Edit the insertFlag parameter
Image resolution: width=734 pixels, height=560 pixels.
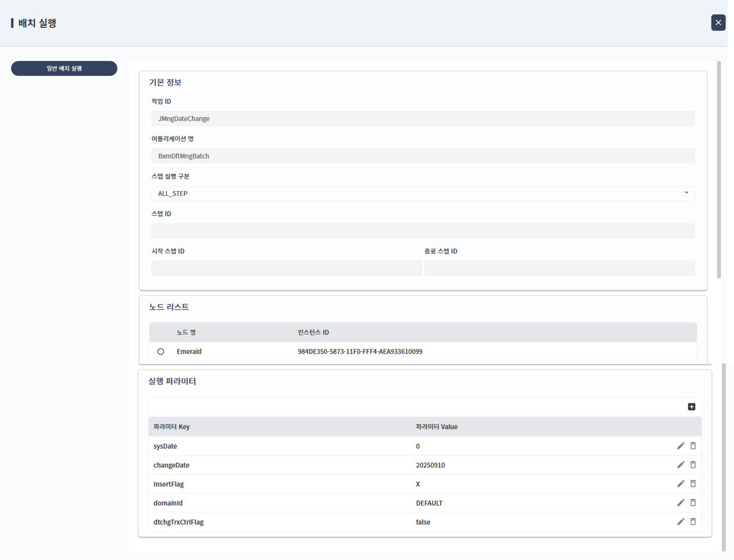681,484
